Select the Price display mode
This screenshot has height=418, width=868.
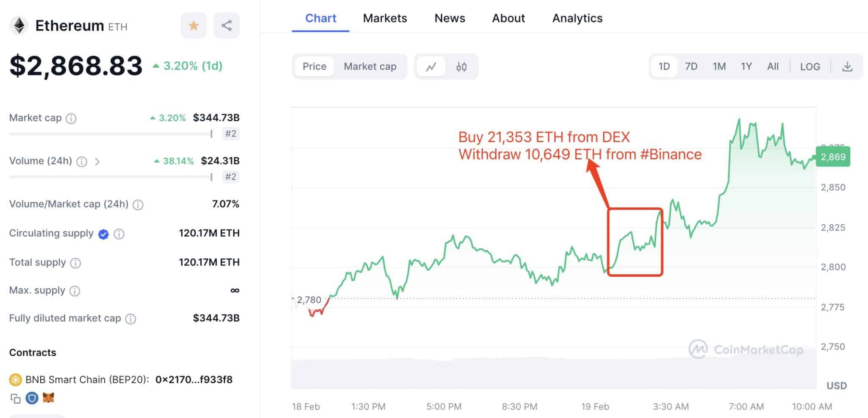click(x=314, y=66)
